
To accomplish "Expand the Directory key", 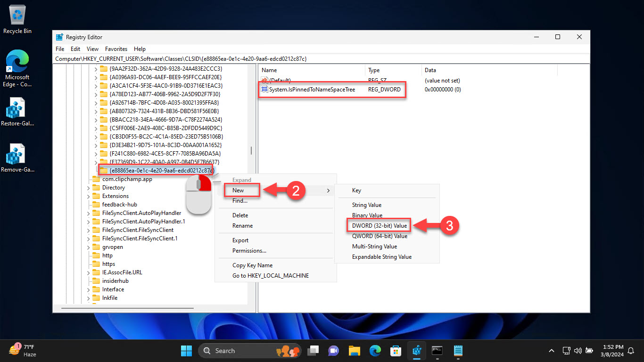I will coord(88,188).
